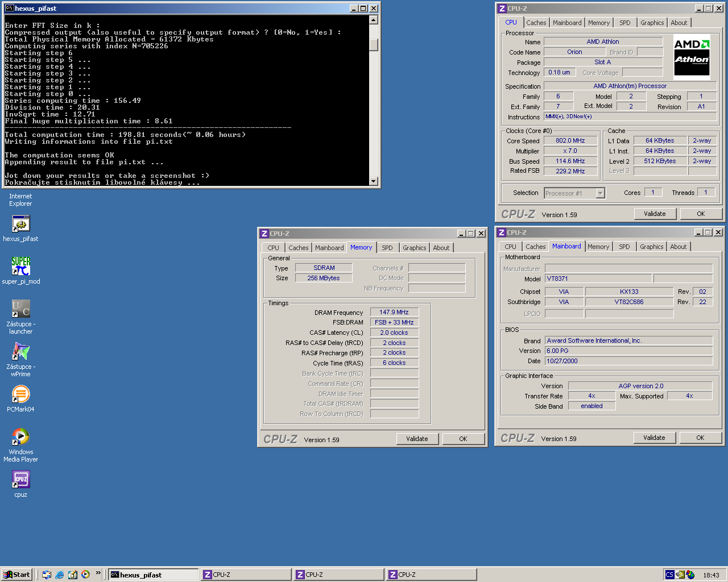Open About tab in the Mainboard CPU-Z window
The height and width of the screenshot is (582, 728).
[679, 247]
